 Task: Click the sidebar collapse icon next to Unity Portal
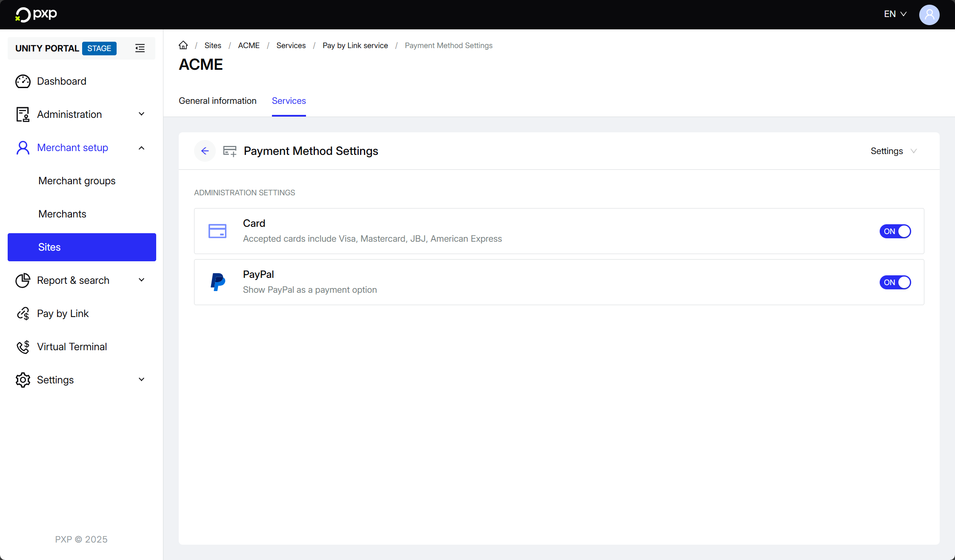[140, 48]
